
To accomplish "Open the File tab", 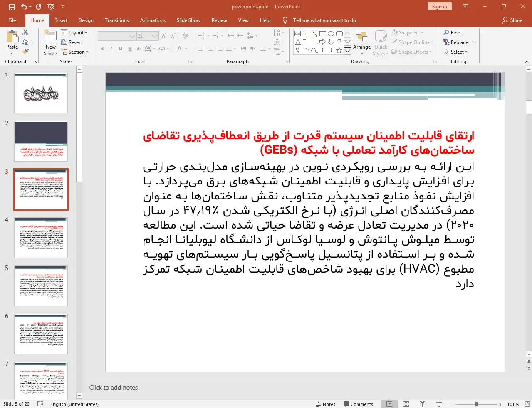I will point(12,20).
